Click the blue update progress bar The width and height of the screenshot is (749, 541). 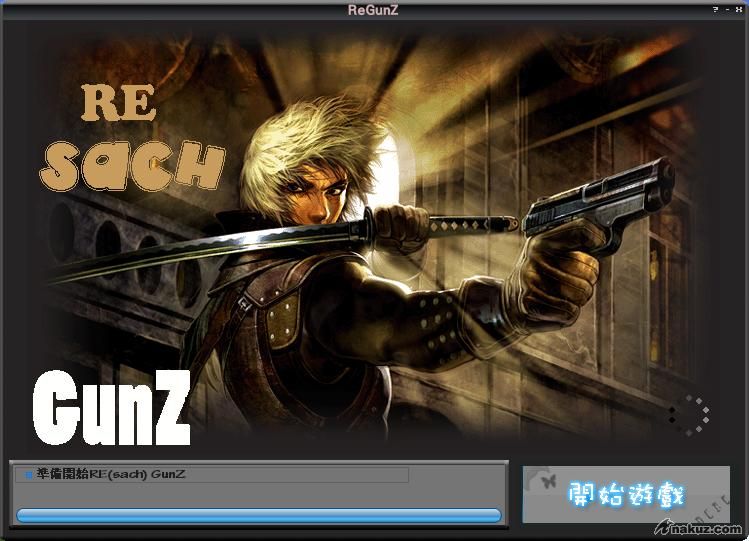coord(258,515)
